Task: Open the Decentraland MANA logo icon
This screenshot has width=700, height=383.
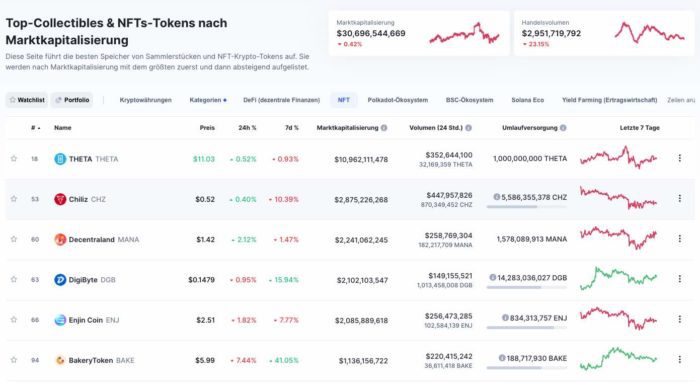Action: coord(60,239)
